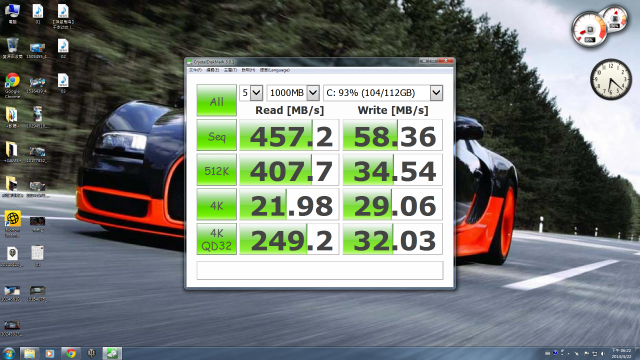
Task: Run the plain 4K test button
Action: [216, 204]
